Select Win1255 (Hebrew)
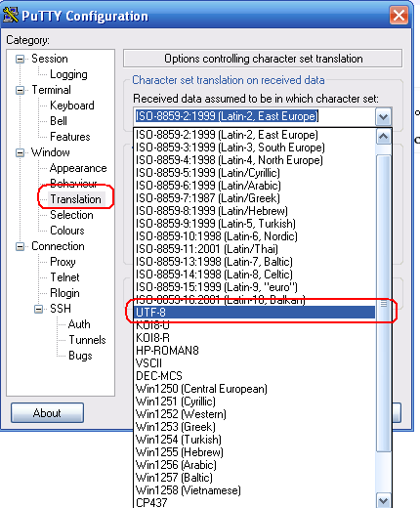The width and height of the screenshot is (420, 508). [x=255, y=452]
